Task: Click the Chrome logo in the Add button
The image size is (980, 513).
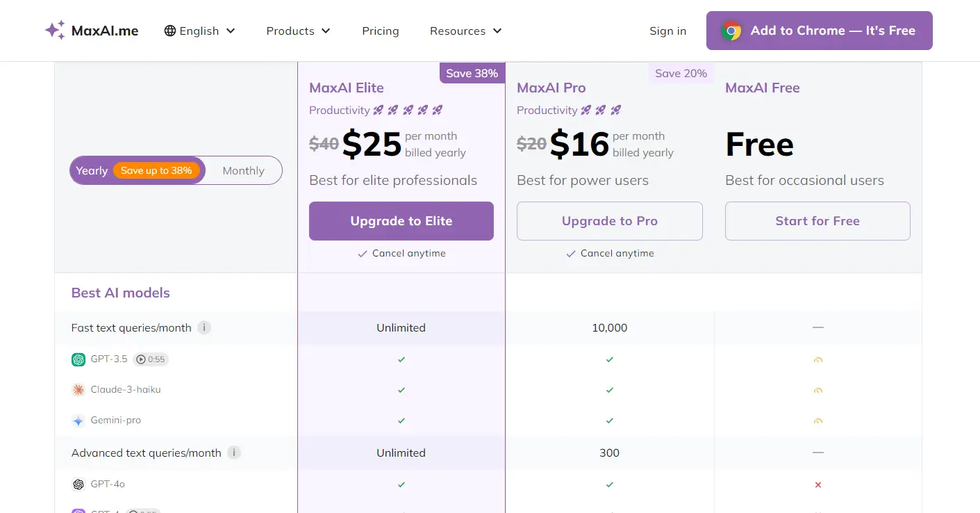Action: tap(731, 31)
